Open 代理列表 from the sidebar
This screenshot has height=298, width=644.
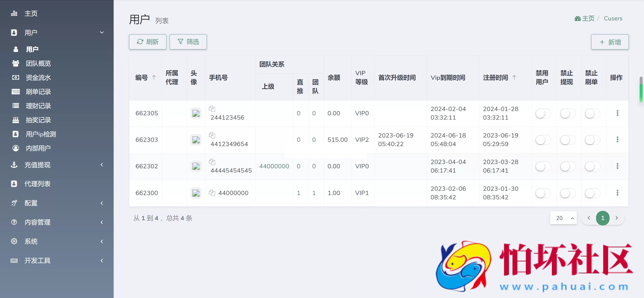tap(38, 184)
